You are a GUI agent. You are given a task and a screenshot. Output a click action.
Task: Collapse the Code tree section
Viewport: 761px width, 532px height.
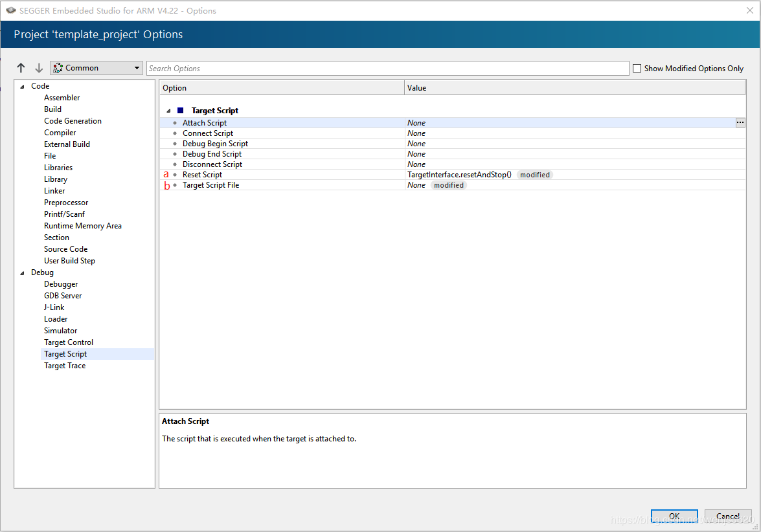[23, 86]
